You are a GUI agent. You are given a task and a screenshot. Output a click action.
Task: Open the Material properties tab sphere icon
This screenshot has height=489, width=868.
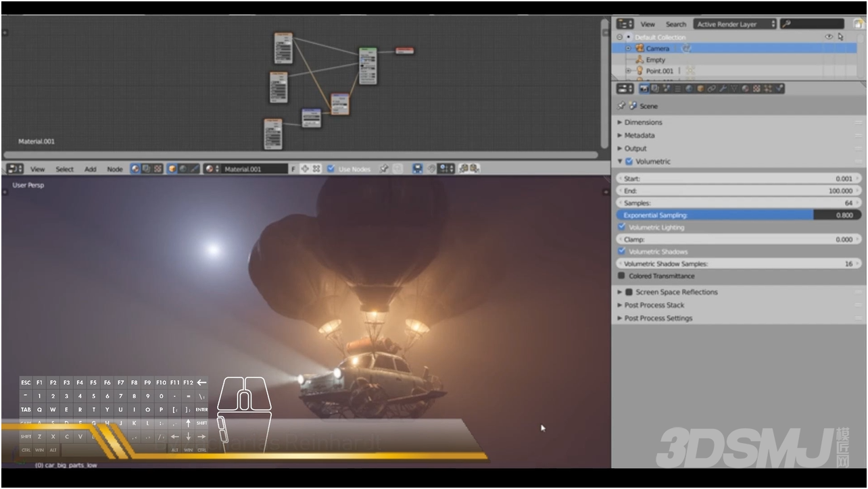[746, 88]
